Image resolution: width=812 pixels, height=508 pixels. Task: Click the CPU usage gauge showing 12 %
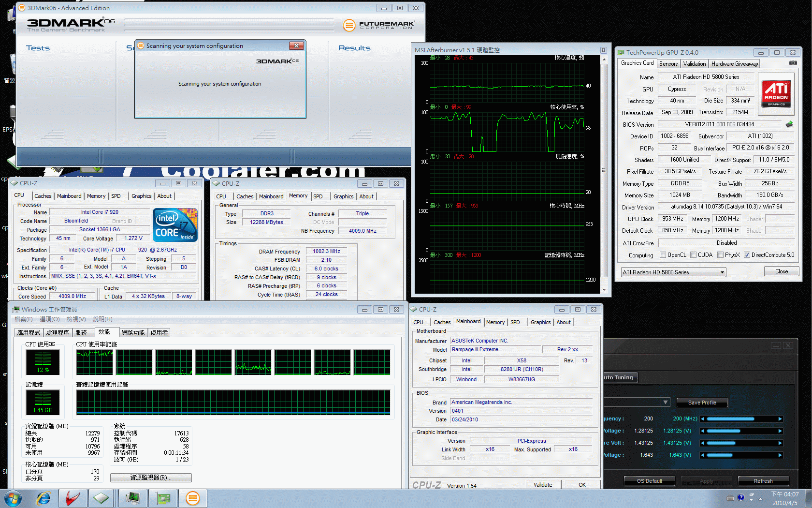43,362
